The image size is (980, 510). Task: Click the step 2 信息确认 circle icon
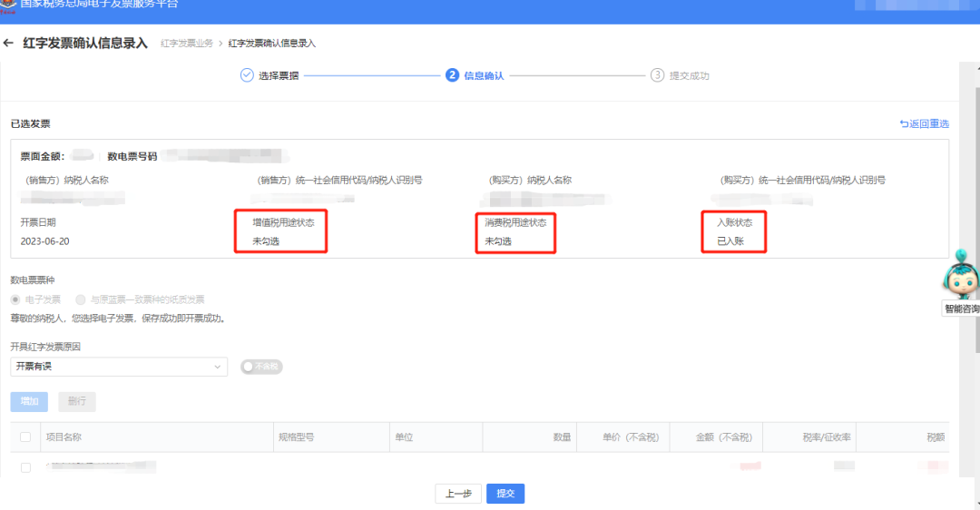452,75
